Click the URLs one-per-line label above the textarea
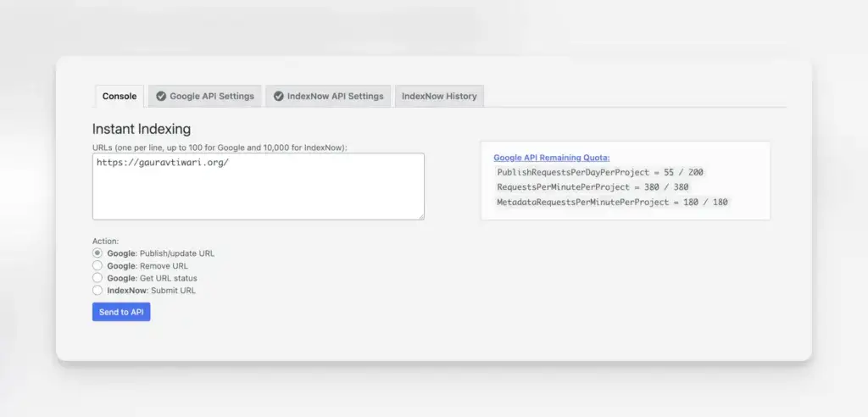 pyautogui.click(x=220, y=147)
